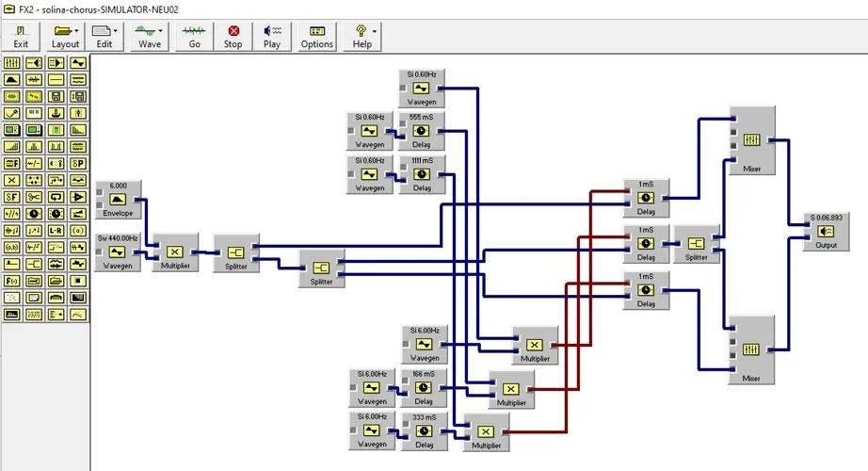Viewport: 868px width, 471px height.
Task: Click the Exit toolbar button
Action: pos(21,37)
